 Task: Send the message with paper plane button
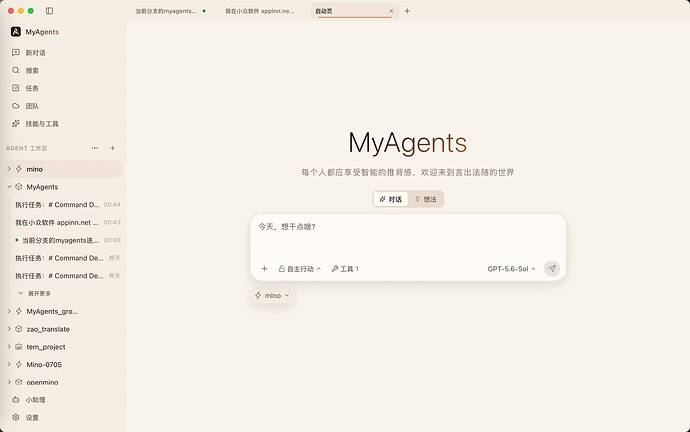pyautogui.click(x=552, y=268)
